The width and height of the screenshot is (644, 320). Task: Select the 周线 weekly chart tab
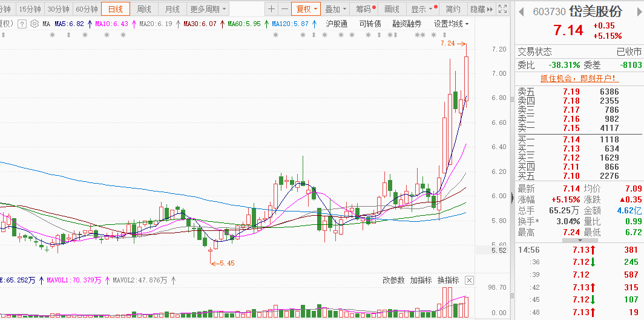coord(144,8)
